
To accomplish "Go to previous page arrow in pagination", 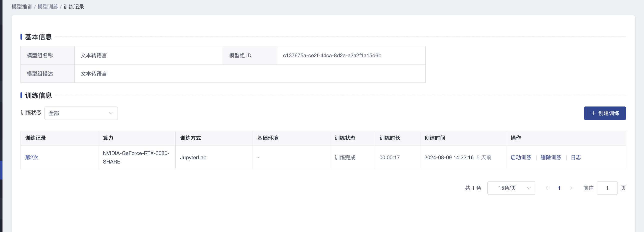I will click(547, 188).
